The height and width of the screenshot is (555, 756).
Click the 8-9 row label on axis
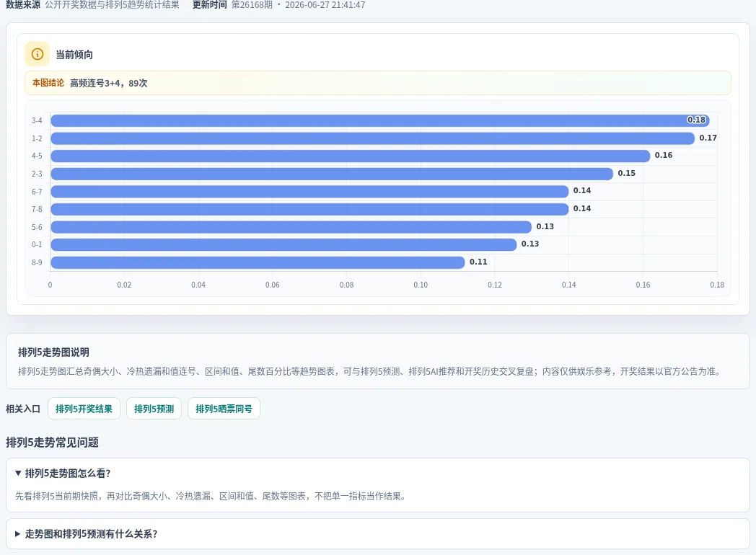(37, 262)
